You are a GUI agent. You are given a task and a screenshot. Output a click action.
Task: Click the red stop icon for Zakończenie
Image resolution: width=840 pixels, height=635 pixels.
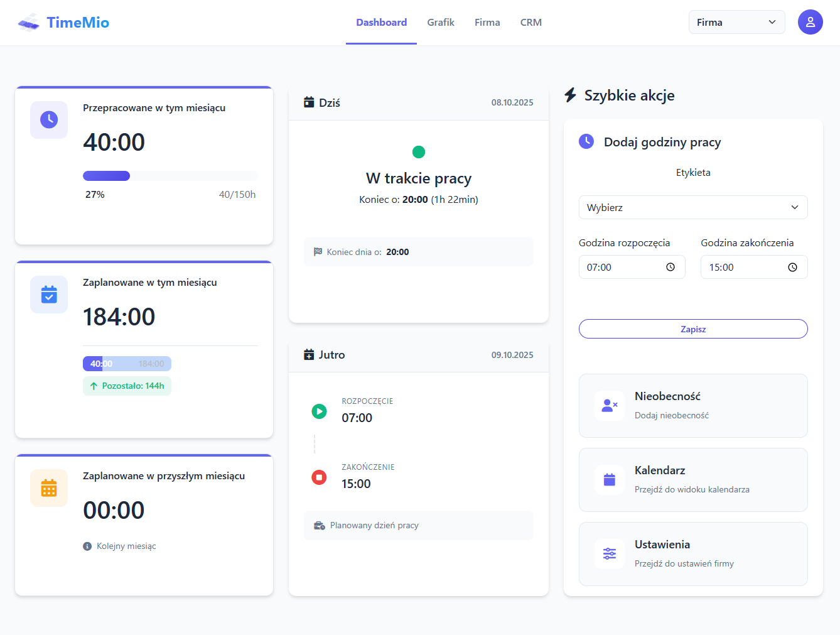[319, 477]
